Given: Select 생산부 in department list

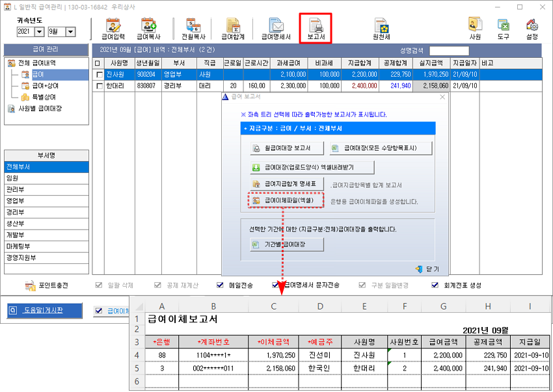Looking at the screenshot, I should click(46, 224).
